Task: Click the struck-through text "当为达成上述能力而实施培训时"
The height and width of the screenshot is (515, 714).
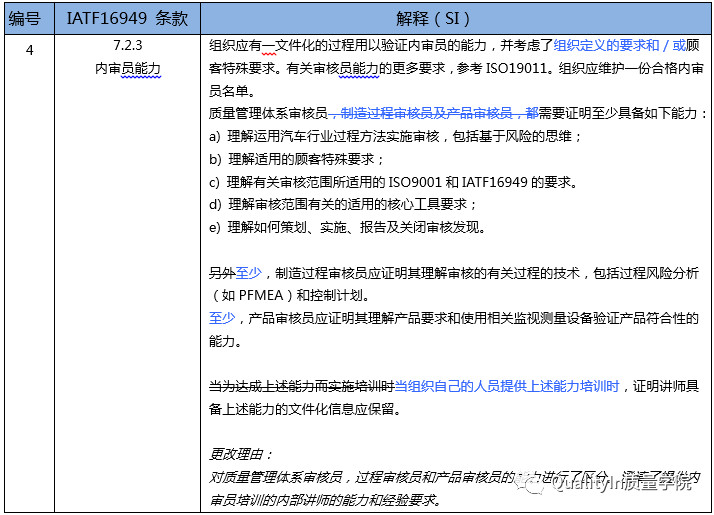Action: click(301, 386)
